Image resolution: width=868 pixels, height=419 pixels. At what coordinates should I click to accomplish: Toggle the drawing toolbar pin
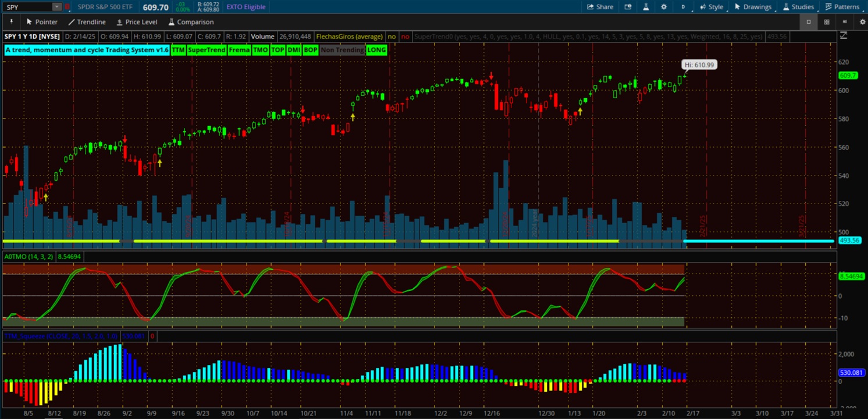pyautogui.click(x=10, y=22)
